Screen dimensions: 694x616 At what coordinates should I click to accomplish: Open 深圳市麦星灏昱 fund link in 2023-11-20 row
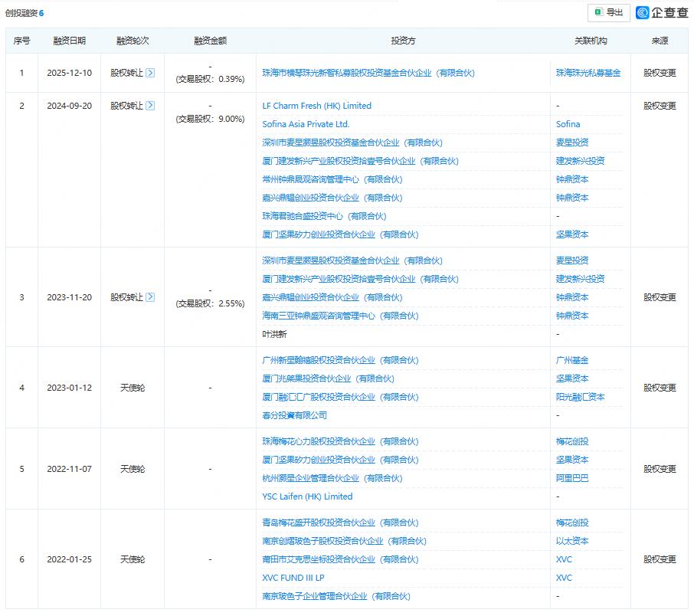tap(352, 260)
